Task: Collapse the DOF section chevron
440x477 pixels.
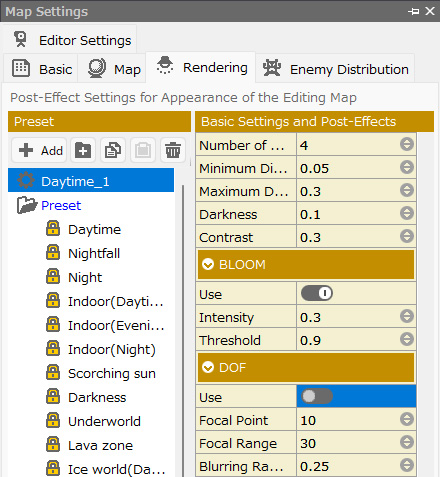Action: click(208, 368)
